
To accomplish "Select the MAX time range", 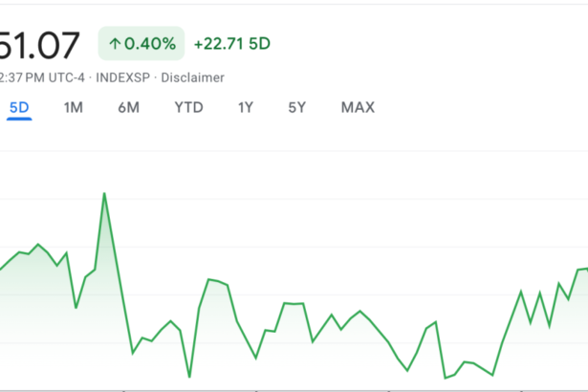I will [x=358, y=108].
